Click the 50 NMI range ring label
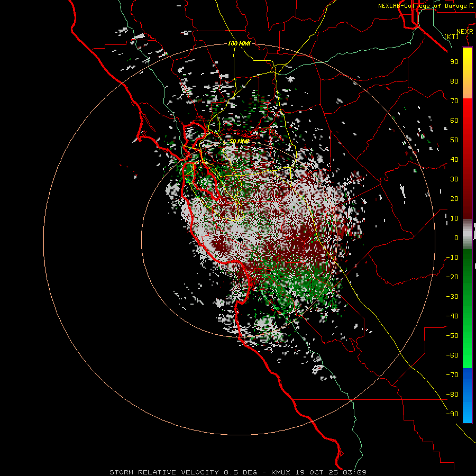Screen dimensions: 476x476 click(239, 141)
